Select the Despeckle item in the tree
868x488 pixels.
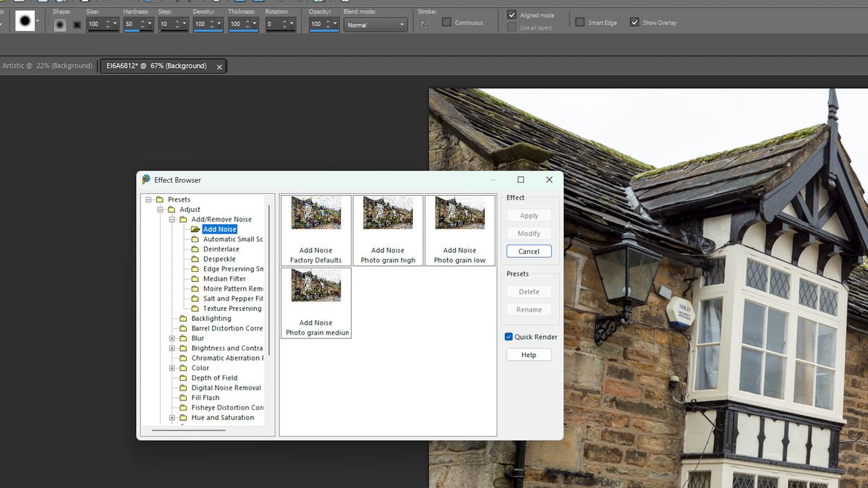(219, 259)
